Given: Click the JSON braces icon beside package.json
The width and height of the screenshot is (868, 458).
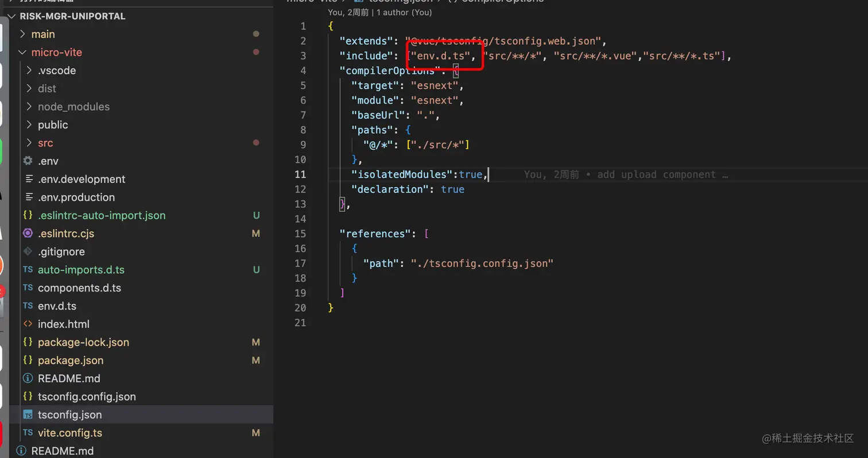Looking at the screenshot, I should pyautogui.click(x=28, y=360).
